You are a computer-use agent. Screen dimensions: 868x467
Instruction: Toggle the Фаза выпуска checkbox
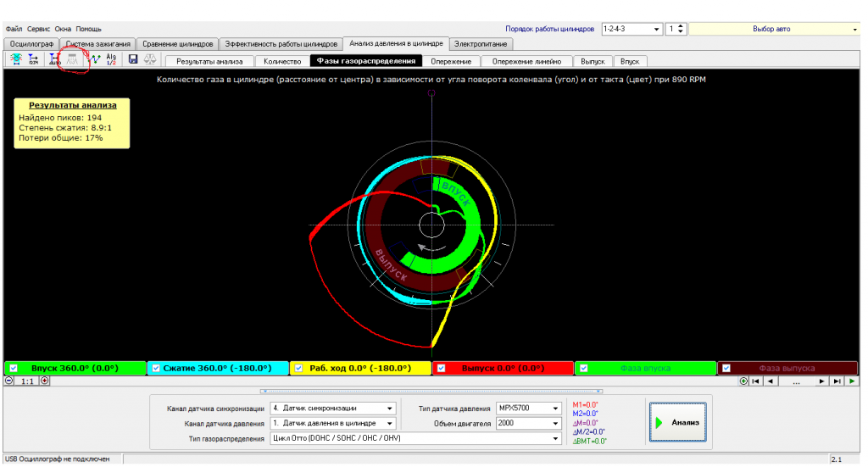(x=726, y=369)
